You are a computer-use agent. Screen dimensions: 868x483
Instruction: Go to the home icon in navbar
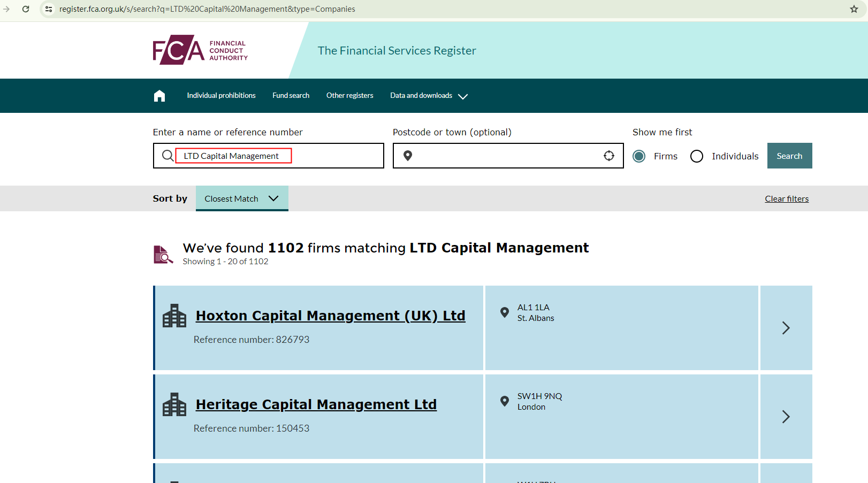[x=159, y=96]
